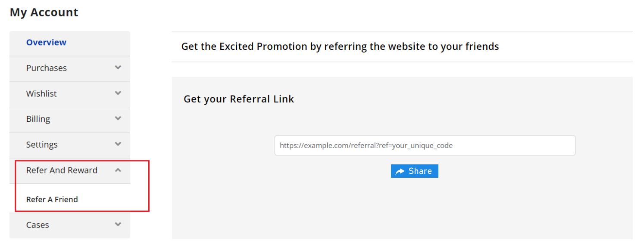Click the My Account page heading
This screenshot has height=247, width=644.
coord(44,12)
